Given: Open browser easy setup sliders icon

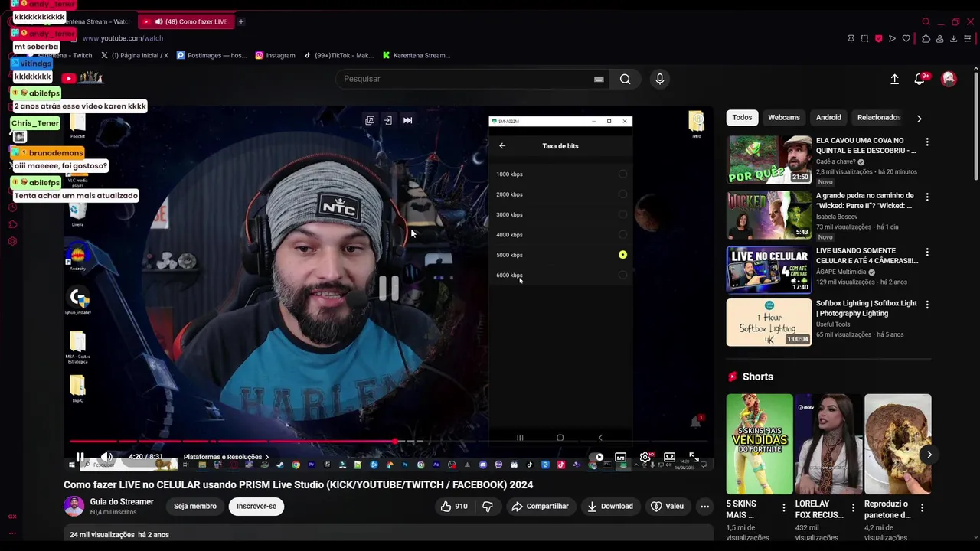Looking at the screenshot, I should 968,38.
